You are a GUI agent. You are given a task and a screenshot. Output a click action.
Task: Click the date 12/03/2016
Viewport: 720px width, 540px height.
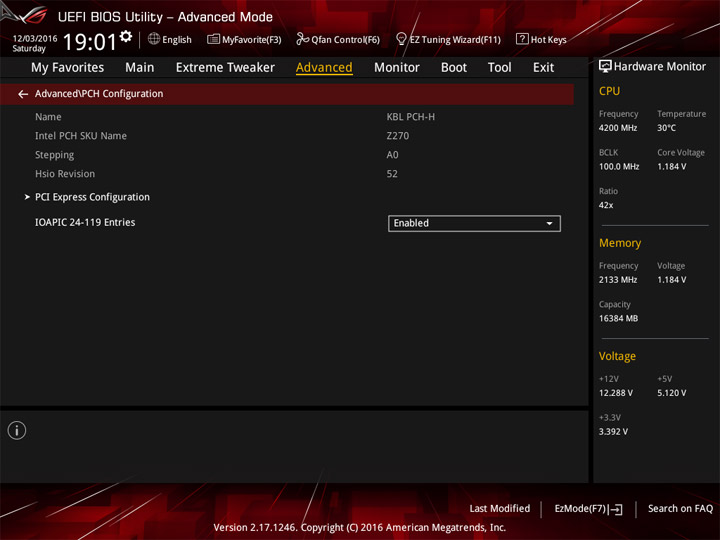(34, 39)
